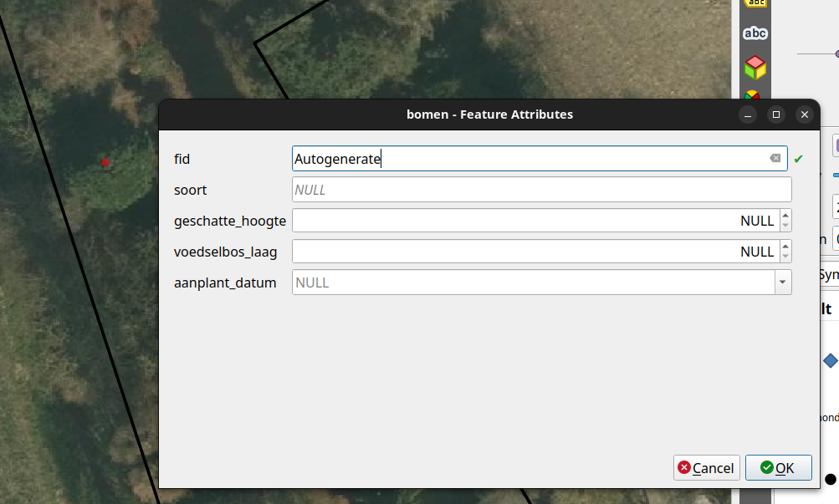This screenshot has height=504, width=839.
Task: Decrease the geschatte_hoogte value
Action: (x=785, y=226)
